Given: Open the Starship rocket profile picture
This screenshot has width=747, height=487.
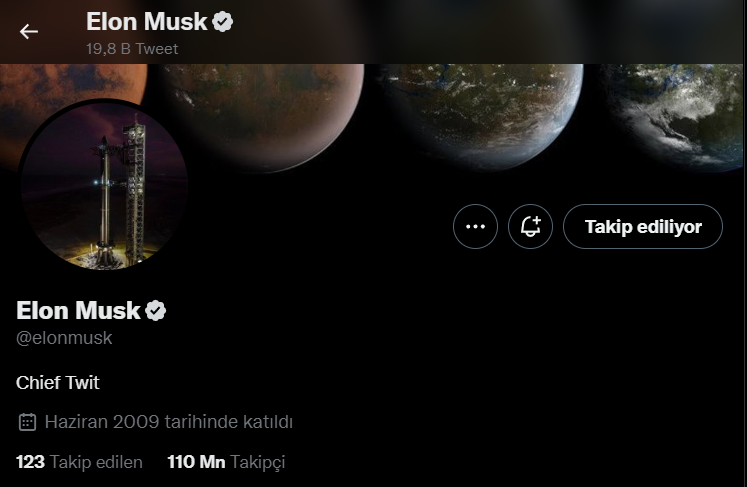Looking at the screenshot, I should point(104,185).
